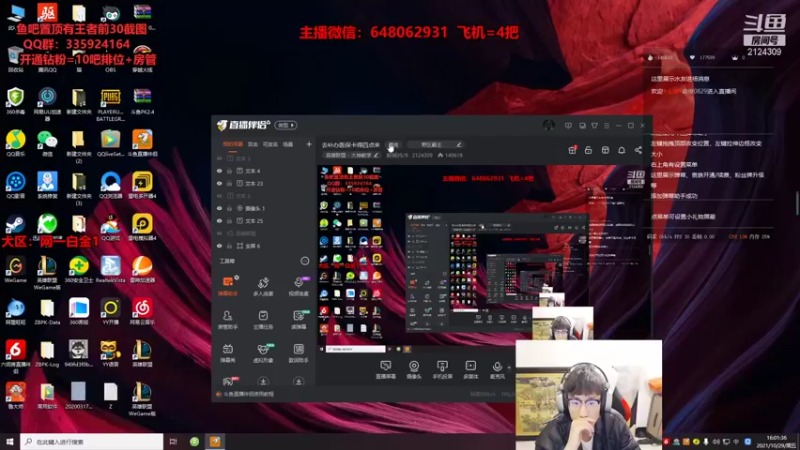The image size is (800, 450).
Task: Edit the 英雄联盟 category selector
Action: 352,155
